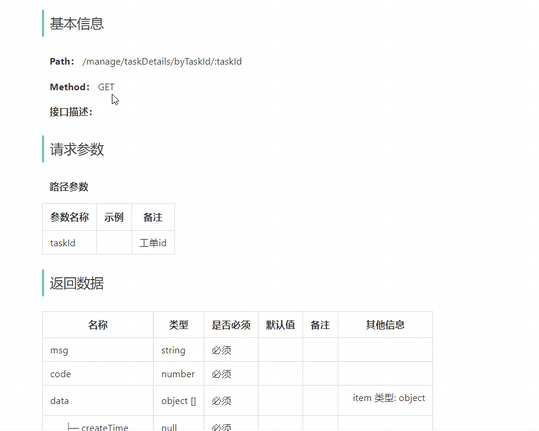Click the 返回数据 section heading
Image resolution: width=539 pixels, height=431 pixels.
[77, 283]
